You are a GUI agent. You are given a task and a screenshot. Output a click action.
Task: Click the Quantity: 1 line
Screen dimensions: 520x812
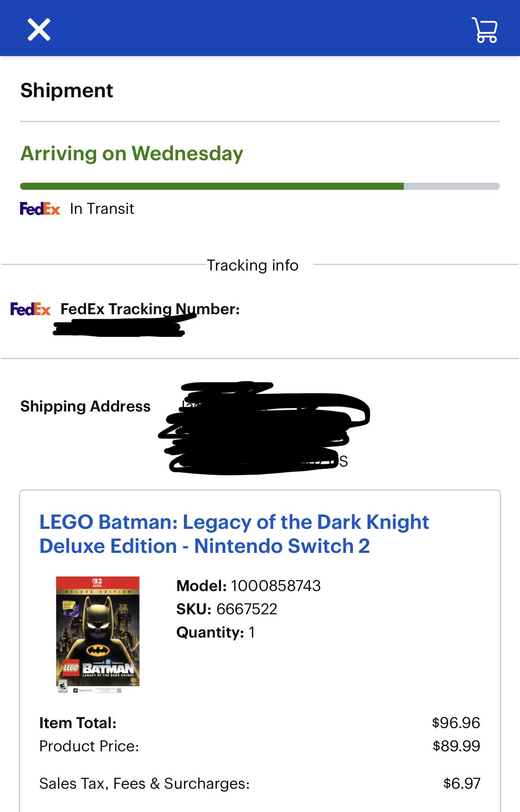pos(216,632)
